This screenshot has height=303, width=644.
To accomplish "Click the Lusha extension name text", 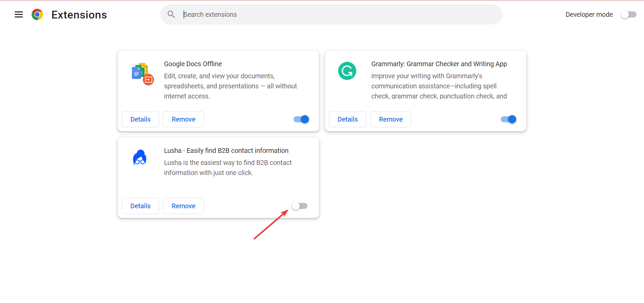I will (226, 150).
